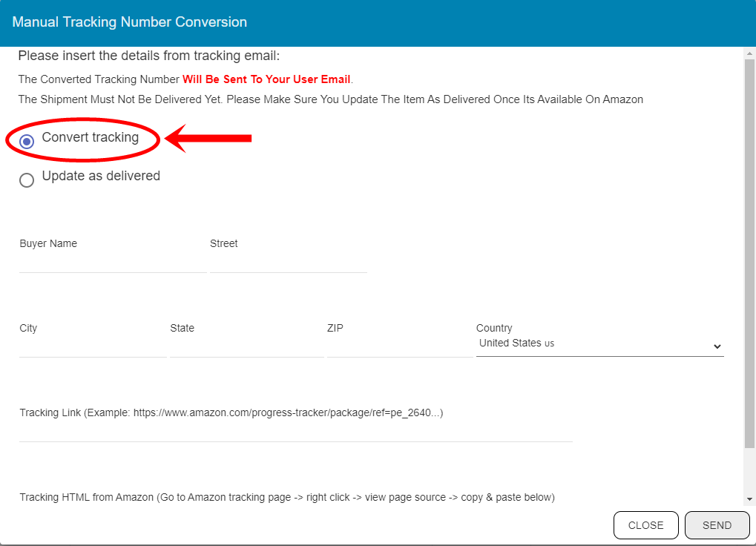This screenshot has height=546, width=756.
Task: Choose the Update as delivered radio option
Action: coord(27,180)
